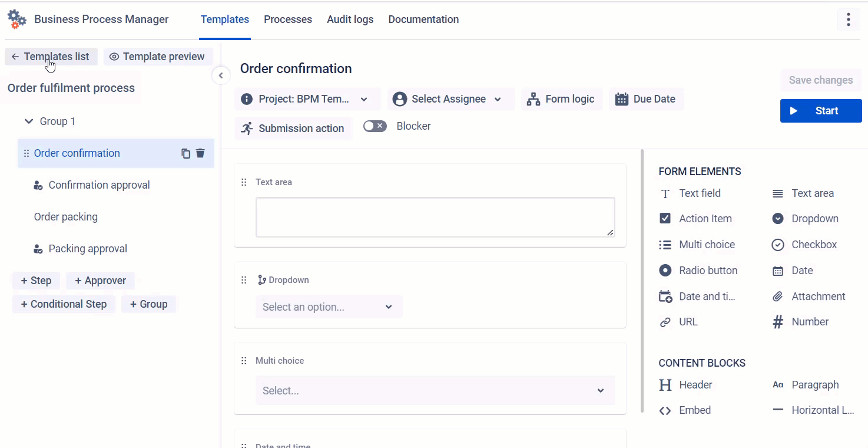Insert a Header content block

coord(685,384)
